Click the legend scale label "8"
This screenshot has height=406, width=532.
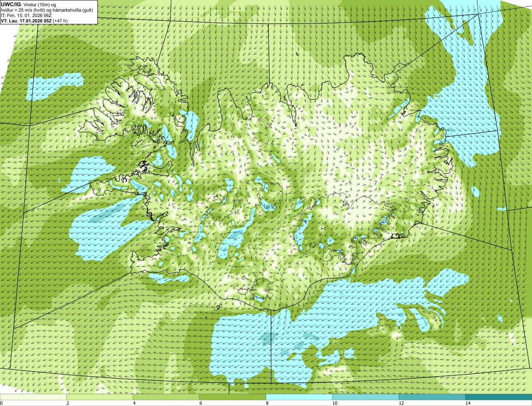267,403
